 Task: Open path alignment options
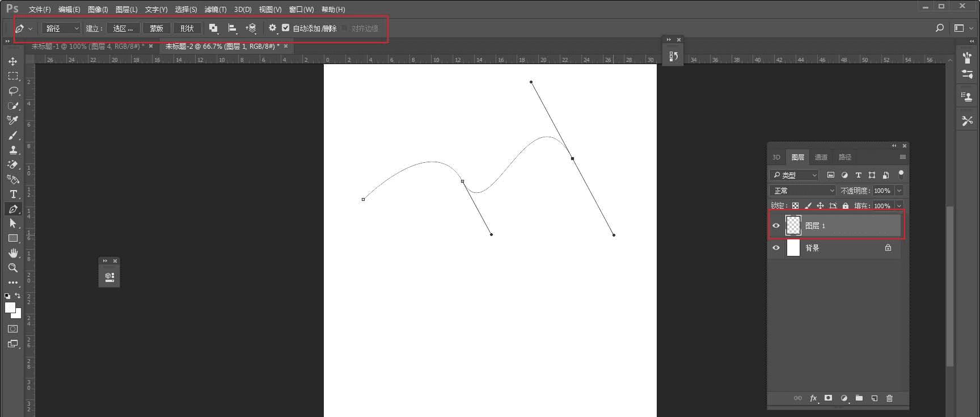pos(232,28)
